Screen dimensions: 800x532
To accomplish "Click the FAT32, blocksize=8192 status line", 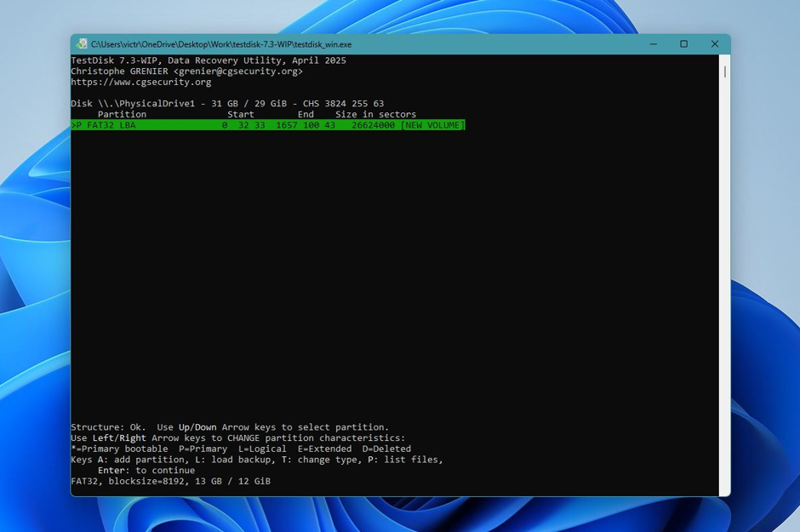I will (170, 480).
